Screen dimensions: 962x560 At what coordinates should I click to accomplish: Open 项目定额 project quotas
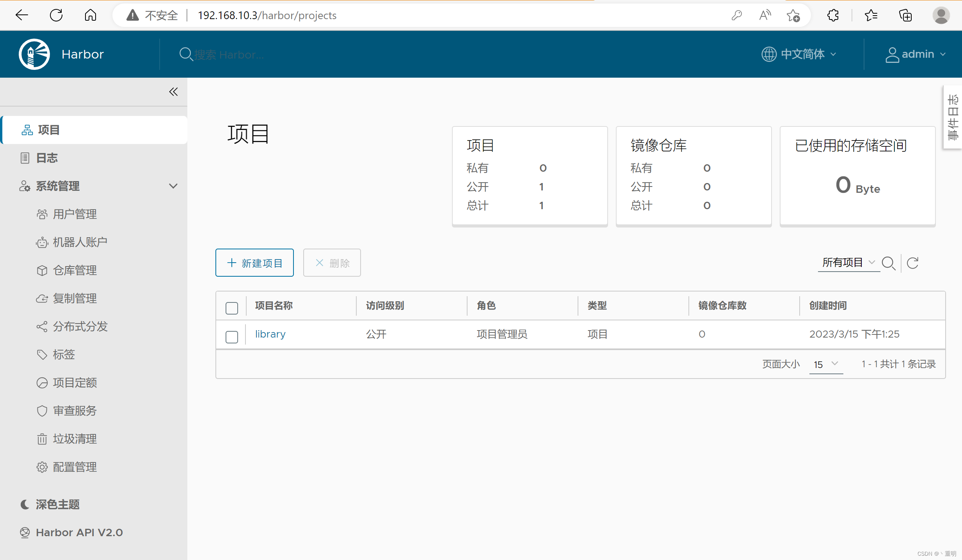66,383
